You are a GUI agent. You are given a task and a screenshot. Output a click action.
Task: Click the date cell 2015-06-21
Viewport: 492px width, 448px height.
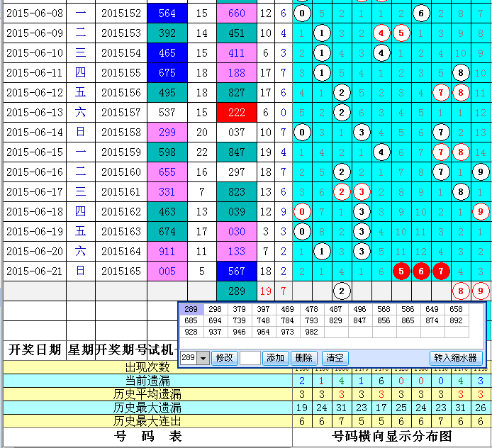[35, 271]
